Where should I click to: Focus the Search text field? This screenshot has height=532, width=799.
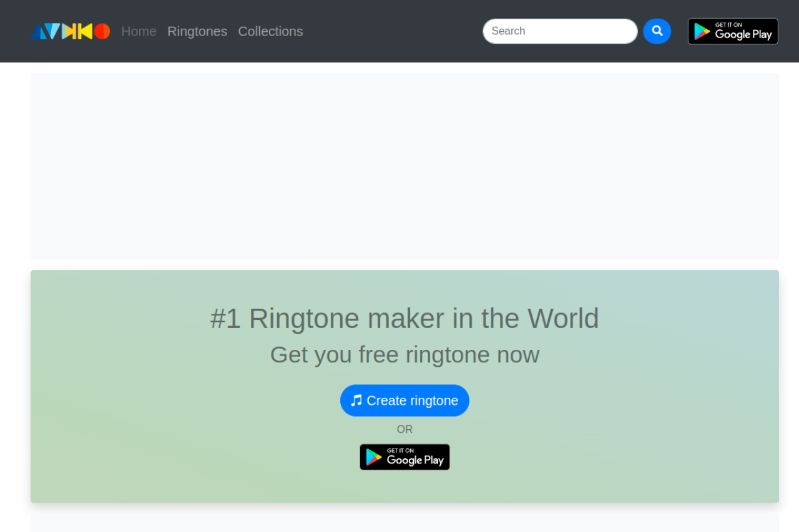coord(560,31)
